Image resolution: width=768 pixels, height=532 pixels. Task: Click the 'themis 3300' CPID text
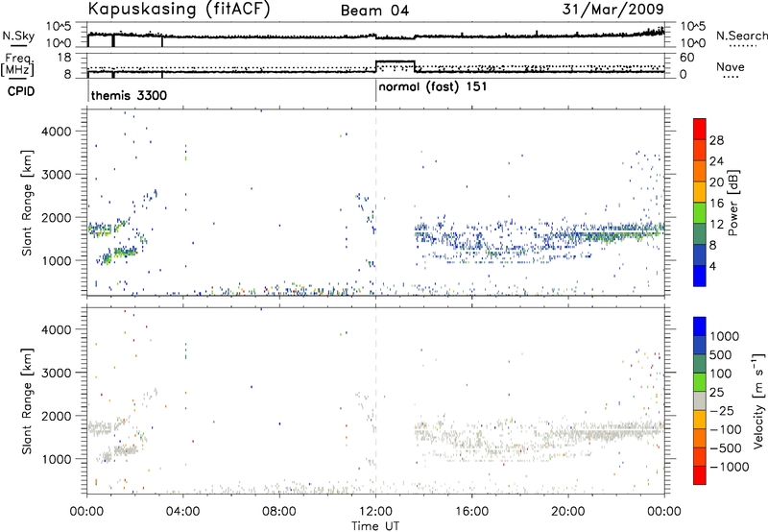click(x=129, y=95)
